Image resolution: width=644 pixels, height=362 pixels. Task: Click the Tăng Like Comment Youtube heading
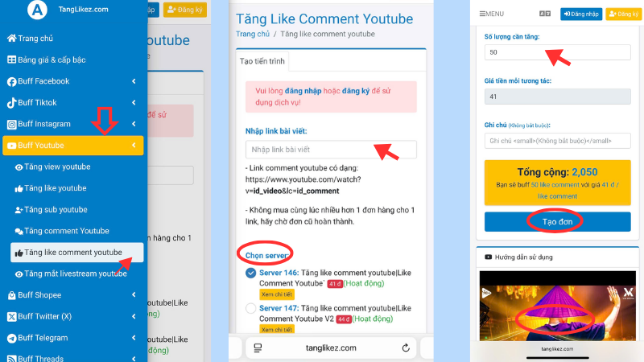point(324,19)
